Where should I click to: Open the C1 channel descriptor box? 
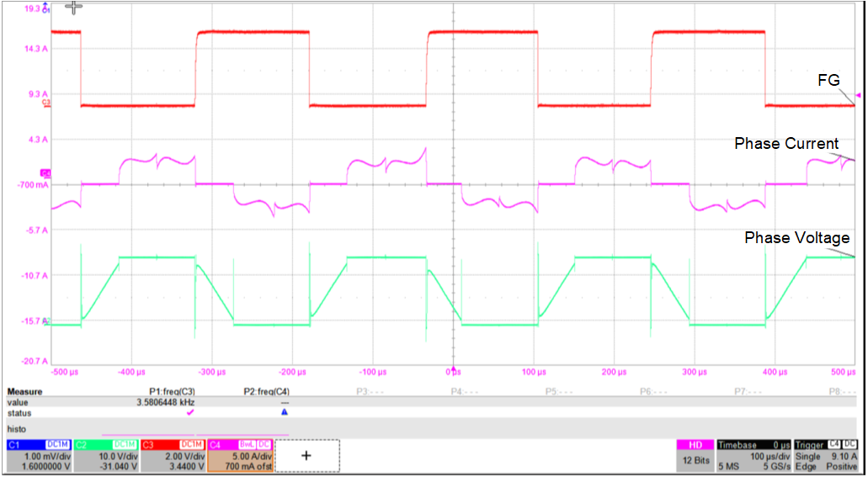pos(38,455)
